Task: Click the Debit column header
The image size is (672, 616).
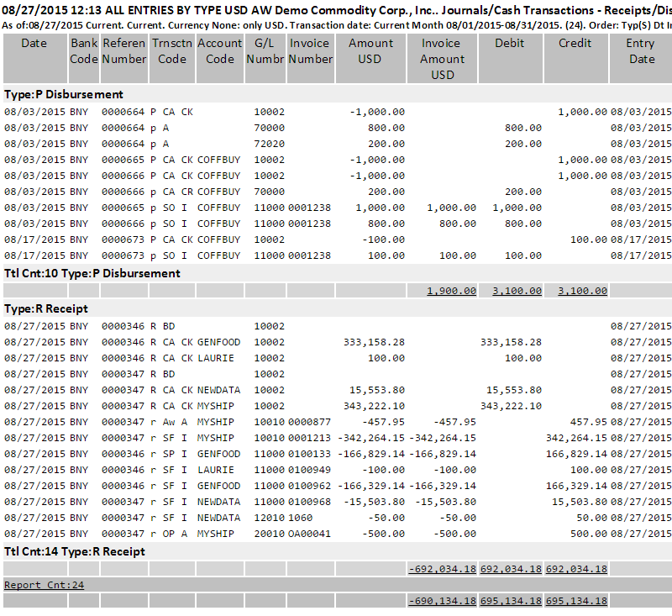Action: (511, 59)
